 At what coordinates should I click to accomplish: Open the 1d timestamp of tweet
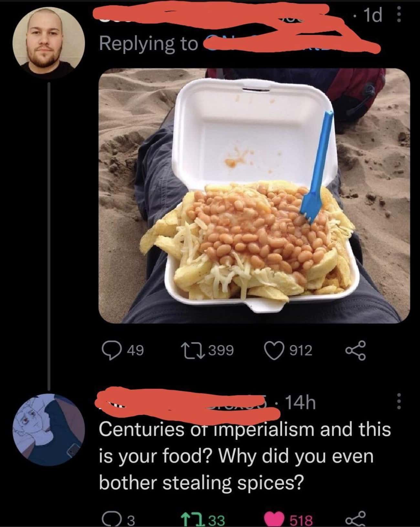click(x=372, y=16)
